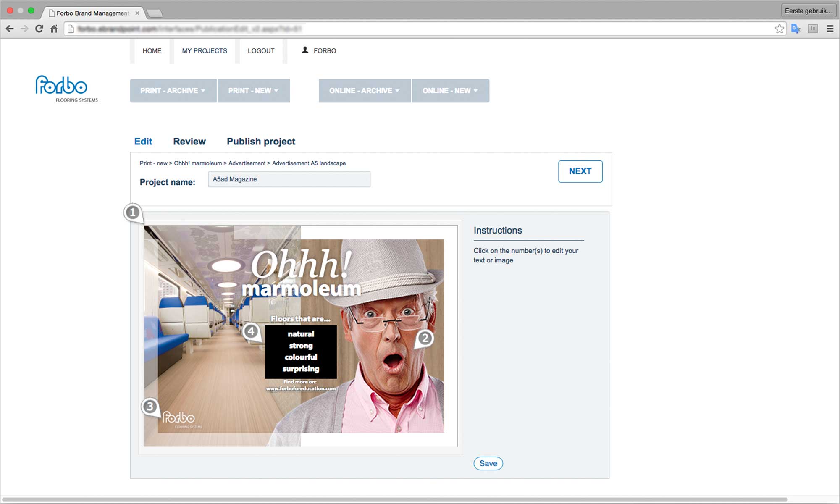Image resolution: width=840 pixels, height=504 pixels.
Task: Click the browser home icon
Action: coord(54,29)
